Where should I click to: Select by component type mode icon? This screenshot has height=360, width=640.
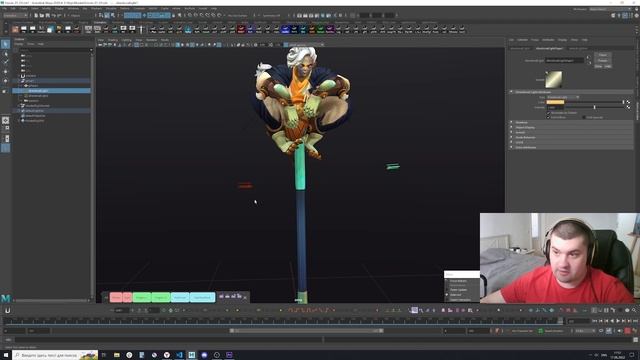pyautogui.click(x=113, y=15)
